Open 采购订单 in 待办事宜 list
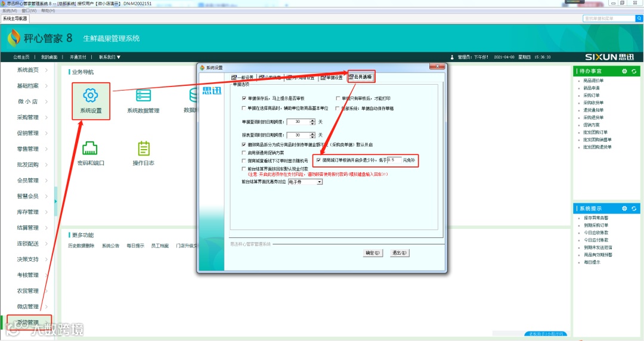 pos(592,95)
